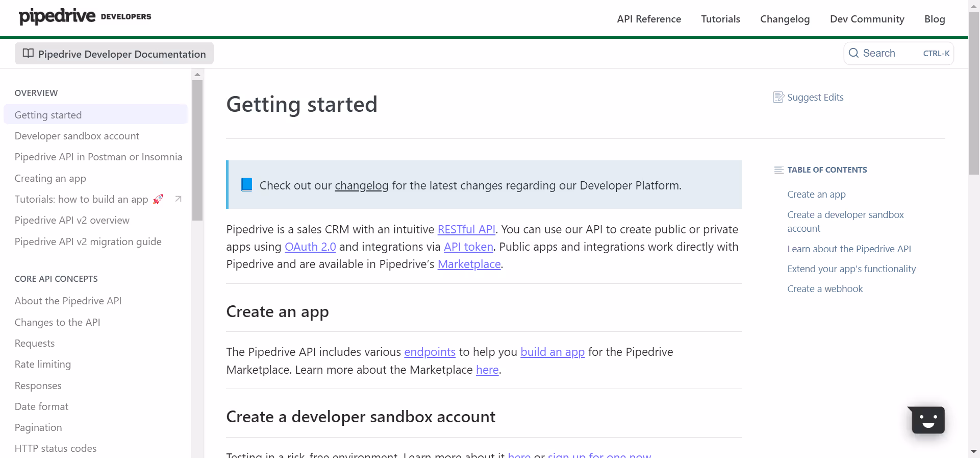Click the Pipedrive Developers logo
The image size is (980, 458).
(85, 17)
